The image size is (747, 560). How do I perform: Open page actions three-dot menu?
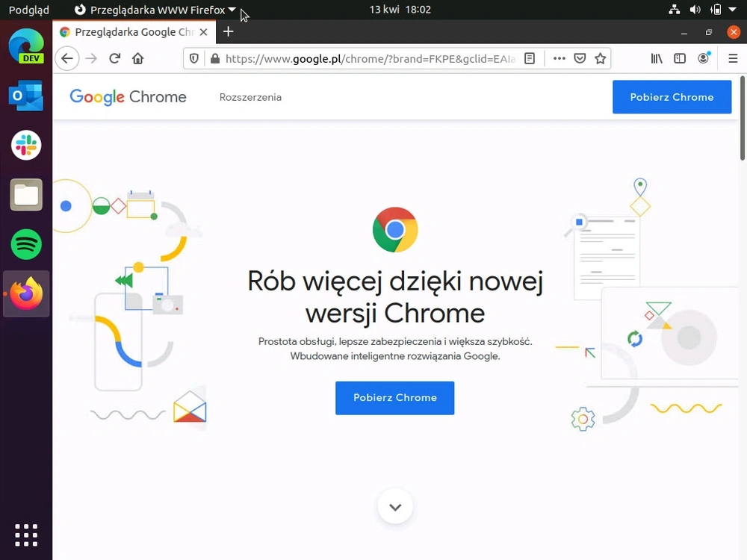pyautogui.click(x=560, y=58)
